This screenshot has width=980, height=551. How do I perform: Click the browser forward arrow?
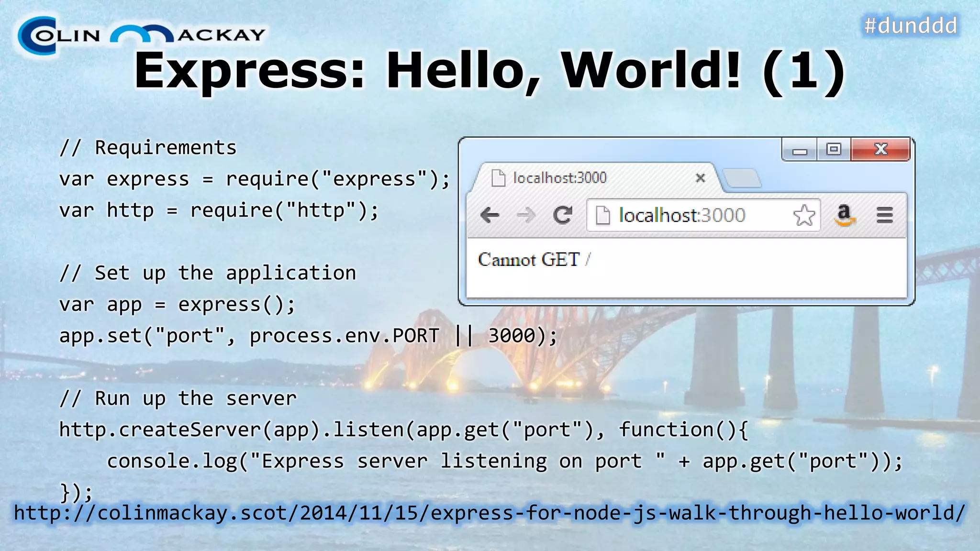(x=526, y=215)
